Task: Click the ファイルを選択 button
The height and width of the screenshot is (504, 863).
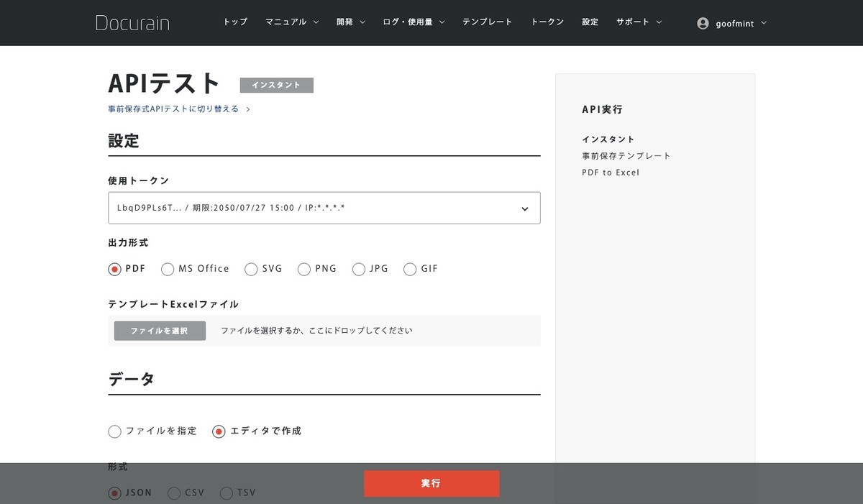Action: point(160,331)
